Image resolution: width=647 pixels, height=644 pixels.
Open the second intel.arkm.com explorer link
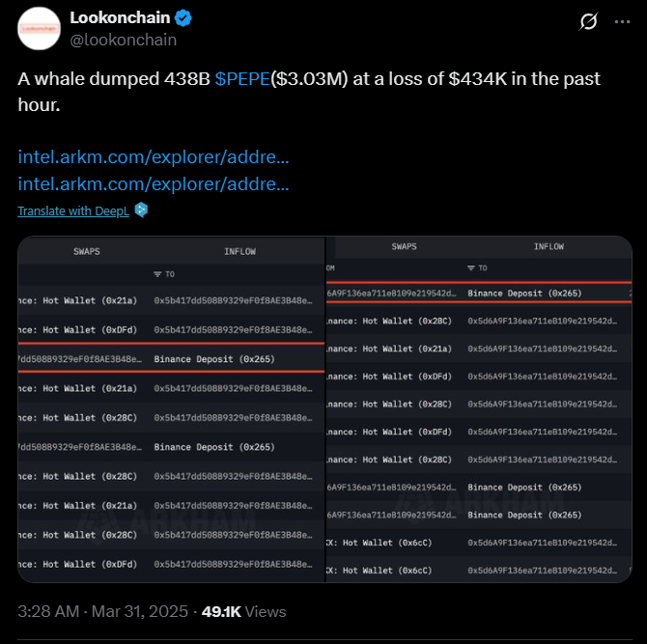tap(154, 184)
